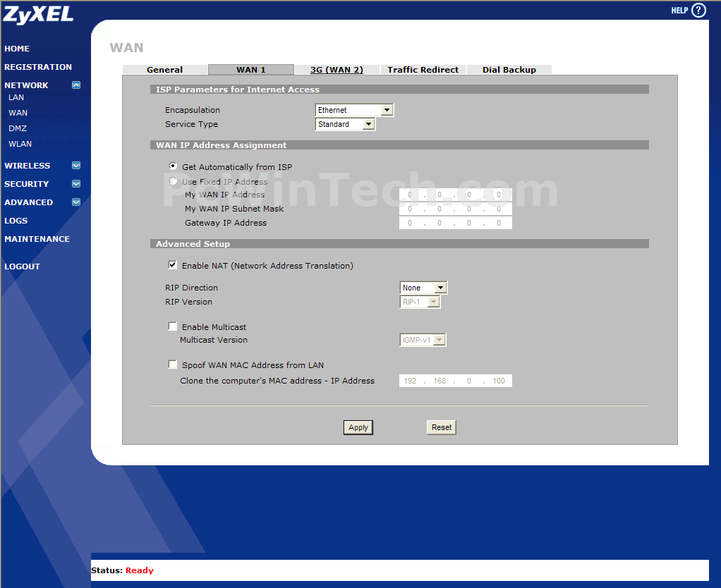Go to HOME in sidebar
Viewport: 721px width, 588px height.
(x=17, y=49)
